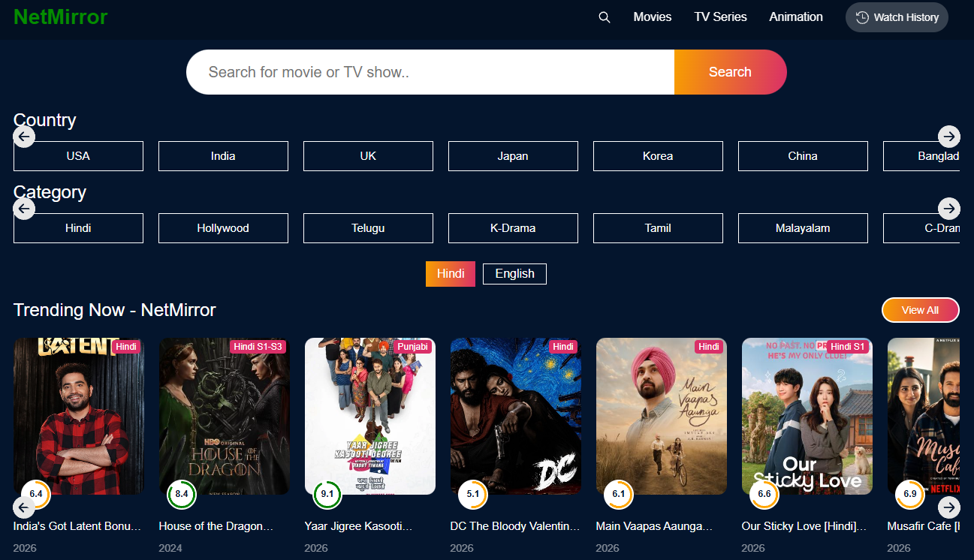Click the title text "House of the Dragon…"
Viewport: 974px width, 560px height.
(x=216, y=526)
